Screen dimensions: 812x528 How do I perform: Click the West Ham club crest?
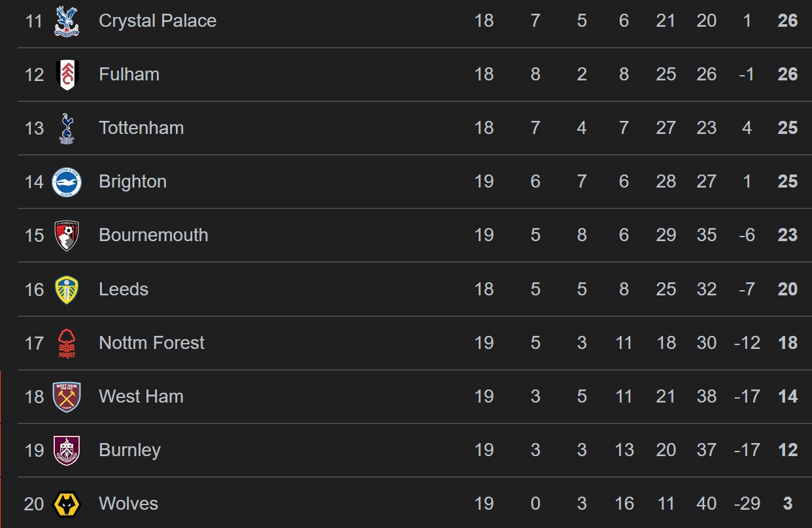(x=67, y=397)
